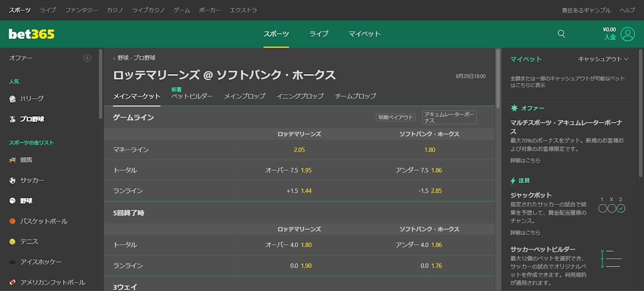Click the 入金 deposit button
The image size is (644, 291).
pos(610,37)
